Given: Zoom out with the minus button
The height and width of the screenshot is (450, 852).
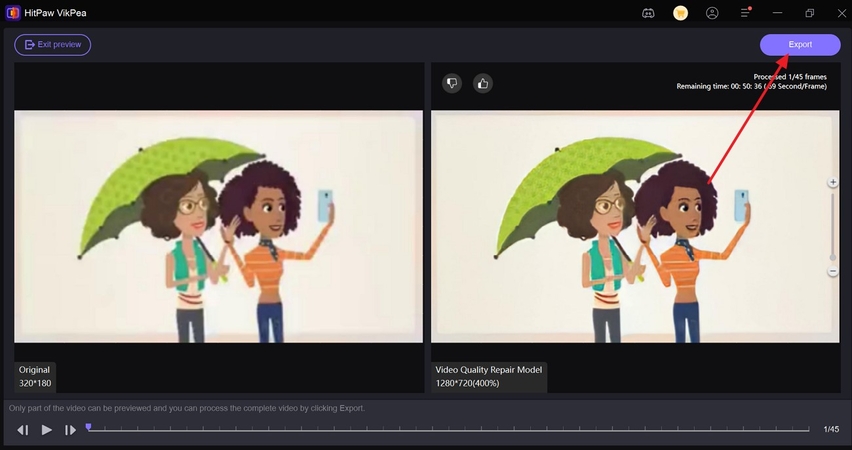Looking at the screenshot, I should tap(832, 271).
